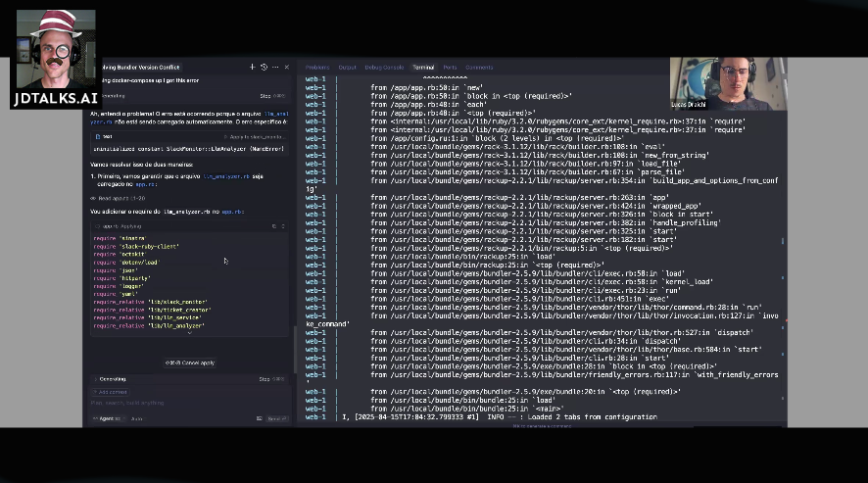Open app.rb link after 'Vou adicionar'
The width and height of the screenshot is (868, 483).
click(x=232, y=212)
